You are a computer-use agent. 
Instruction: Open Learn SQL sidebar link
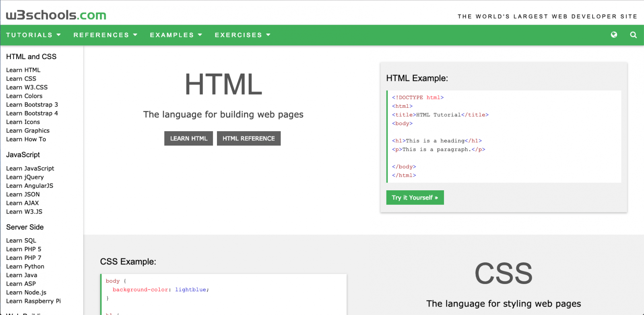tap(21, 241)
